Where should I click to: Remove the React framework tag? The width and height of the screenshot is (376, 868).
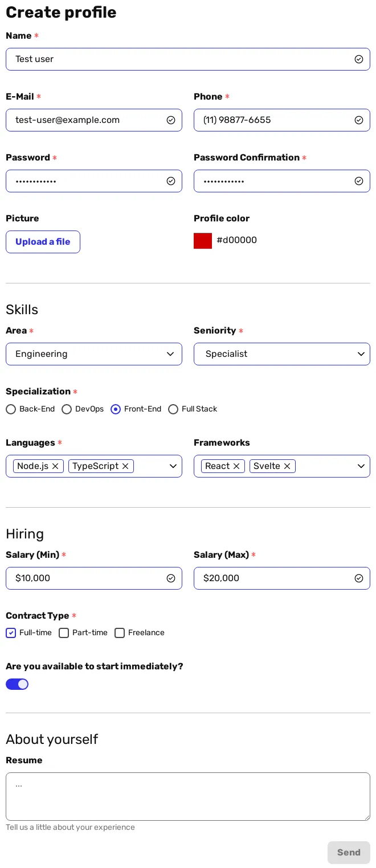236,466
